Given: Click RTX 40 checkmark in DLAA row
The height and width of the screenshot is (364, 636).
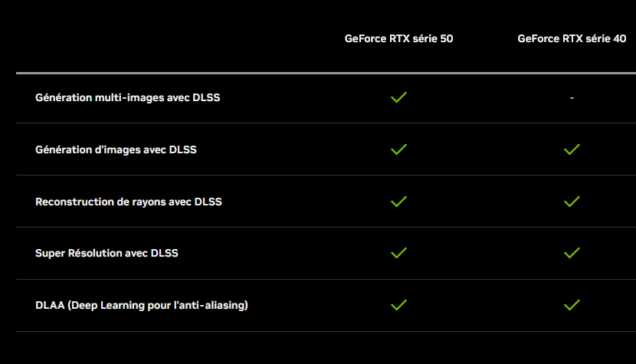Looking at the screenshot, I should tap(572, 305).
